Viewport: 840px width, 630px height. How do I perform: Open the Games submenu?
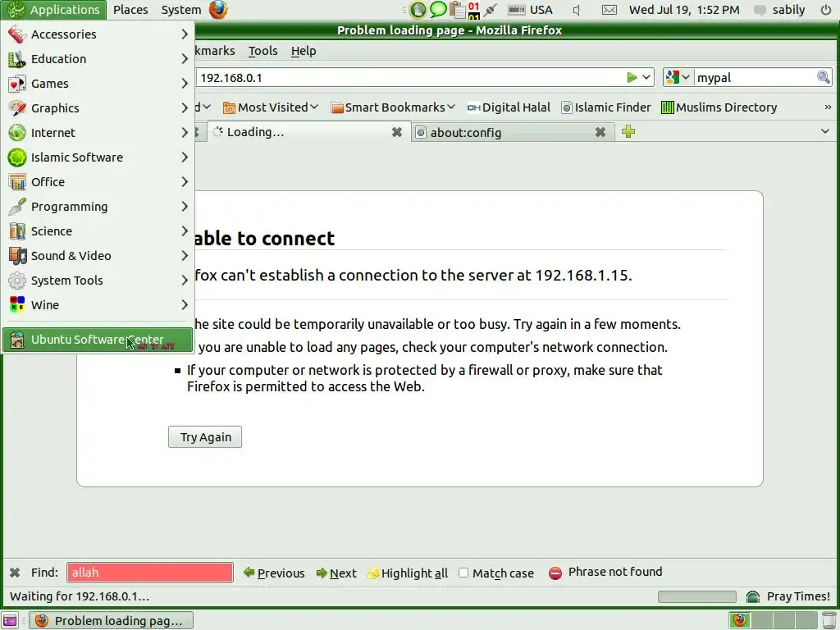(x=98, y=84)
